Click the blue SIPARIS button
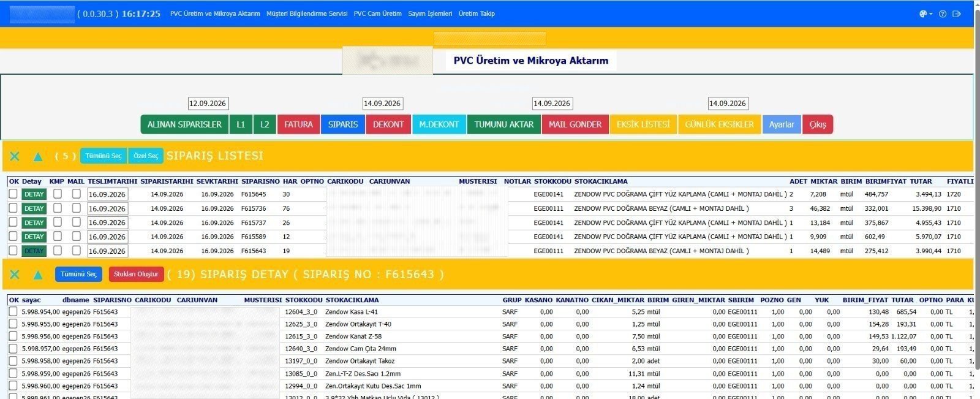The width and height of the screenshot is (980, 399). pos(343,124)
